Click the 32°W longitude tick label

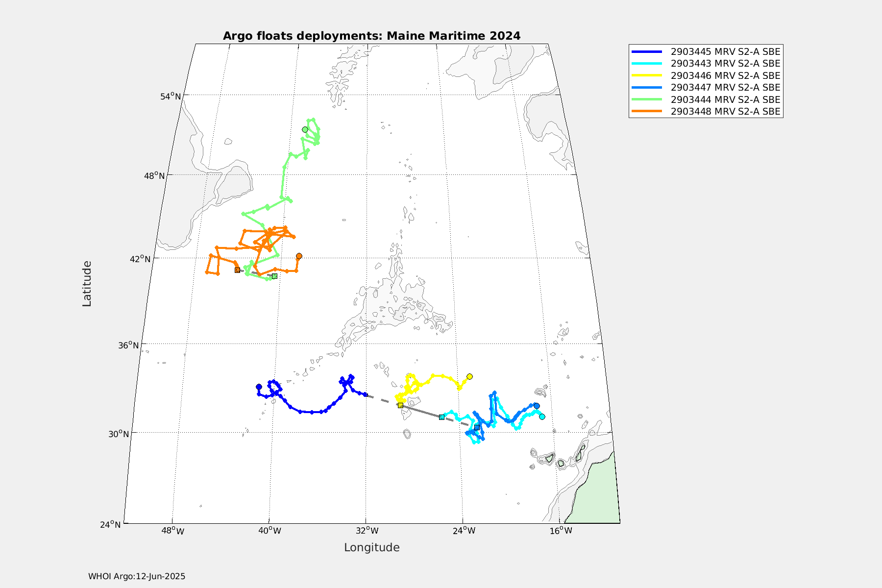click(367, 531)
